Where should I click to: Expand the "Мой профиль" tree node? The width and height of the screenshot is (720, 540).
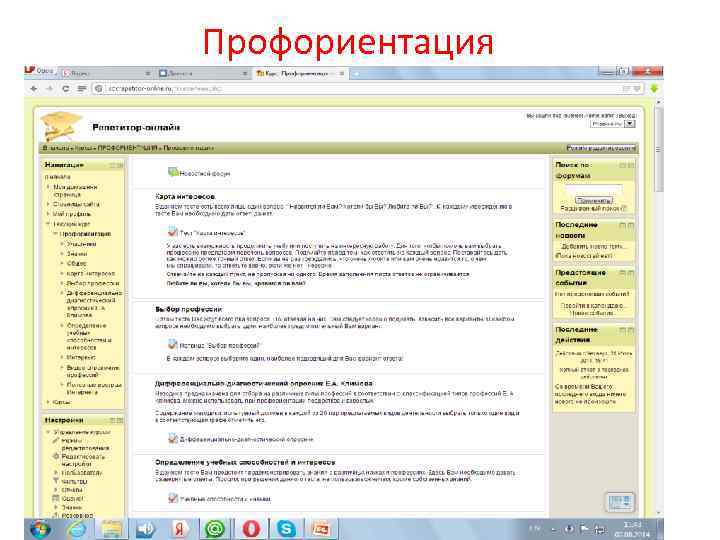pos(48,214)
